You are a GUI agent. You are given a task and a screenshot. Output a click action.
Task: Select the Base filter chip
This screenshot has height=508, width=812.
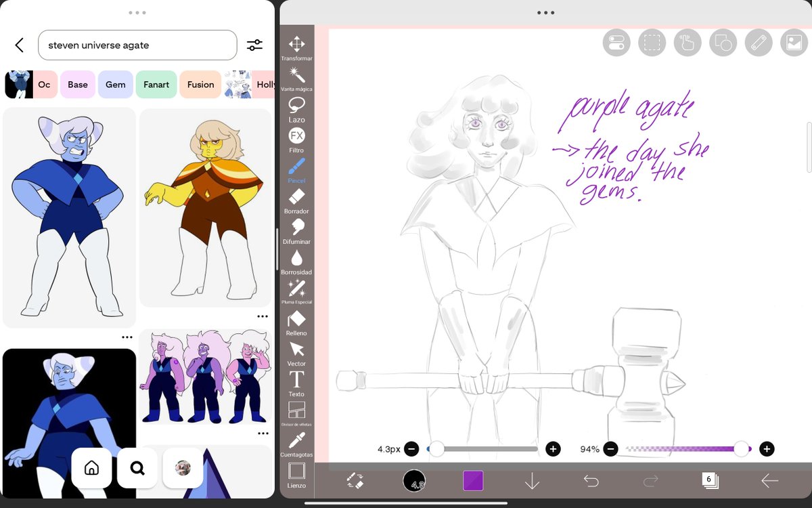click(x=78, y=85)
